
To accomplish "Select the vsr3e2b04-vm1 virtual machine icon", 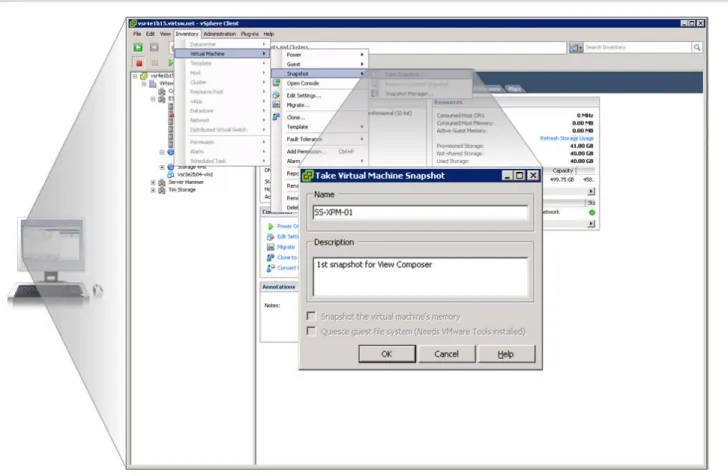I will pyautogui.click(x=170, y=175).
